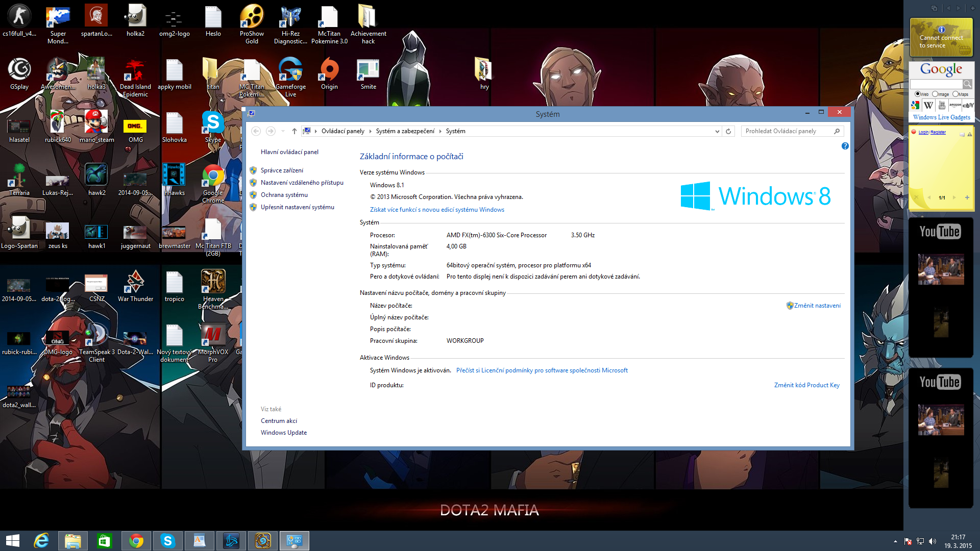Viewport: 980px width, 551px height.
Task: Select the Web radio button in Google gadget
Action: pyautogui.click(x=918, y=94)
